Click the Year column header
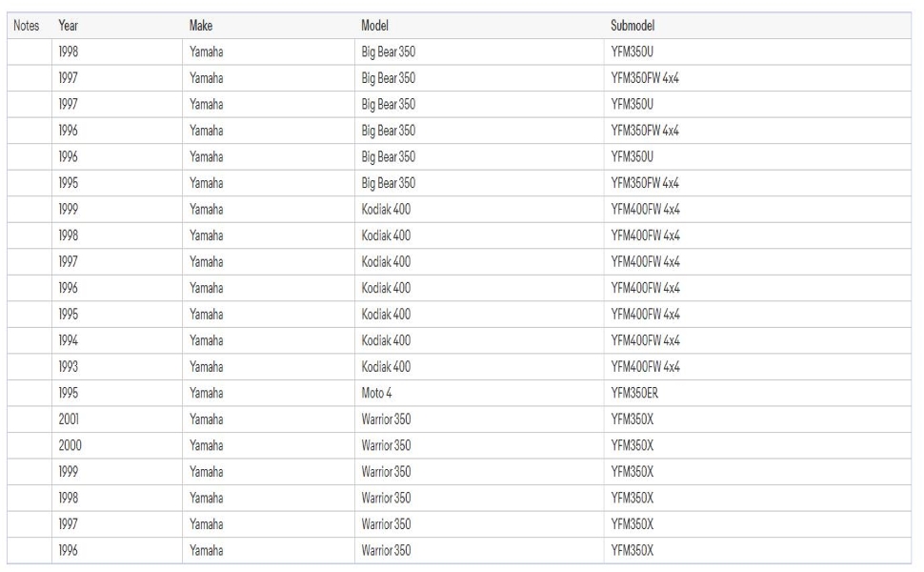 [x=69, y=26]
